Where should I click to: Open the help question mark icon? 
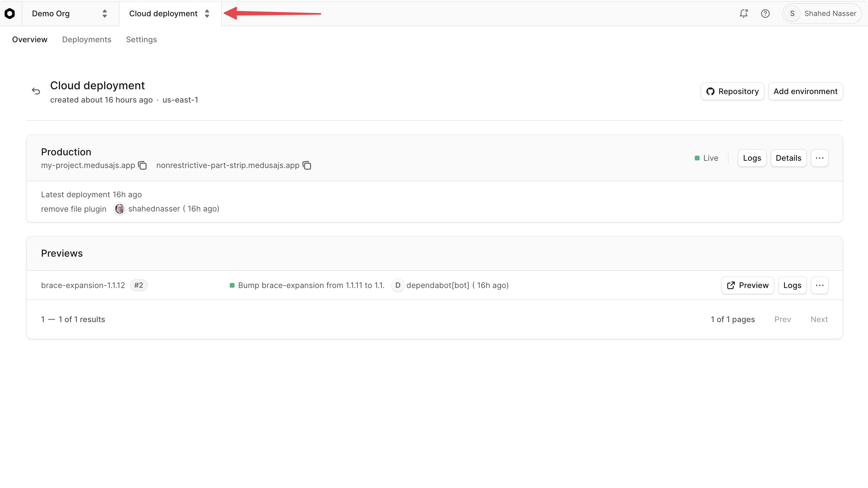(765, 14)
